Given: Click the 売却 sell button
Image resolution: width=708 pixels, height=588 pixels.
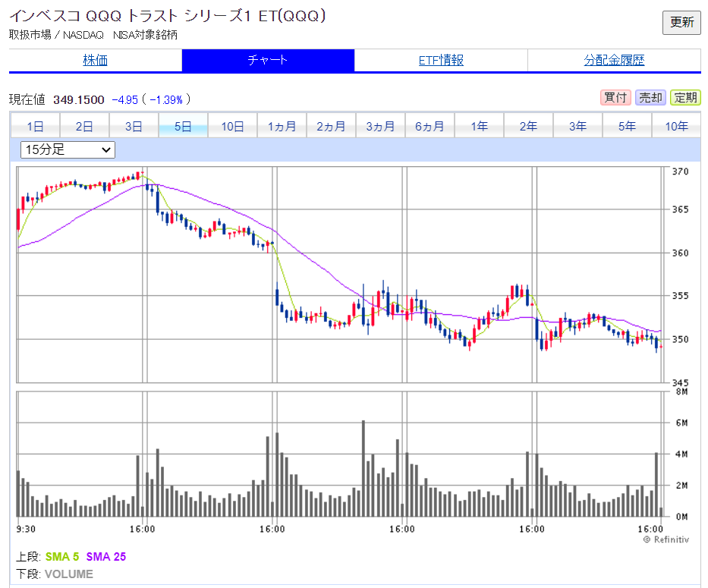Looking at the screenshot, I should (650, 98).
